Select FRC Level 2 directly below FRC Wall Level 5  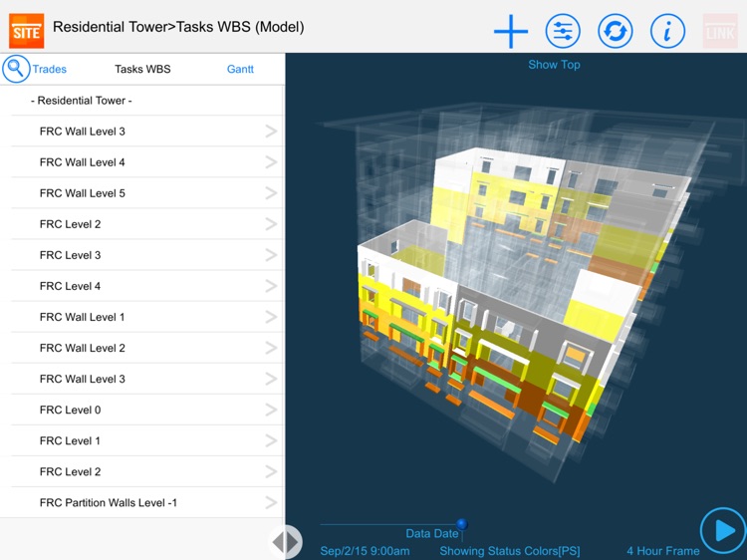[142, 224]
